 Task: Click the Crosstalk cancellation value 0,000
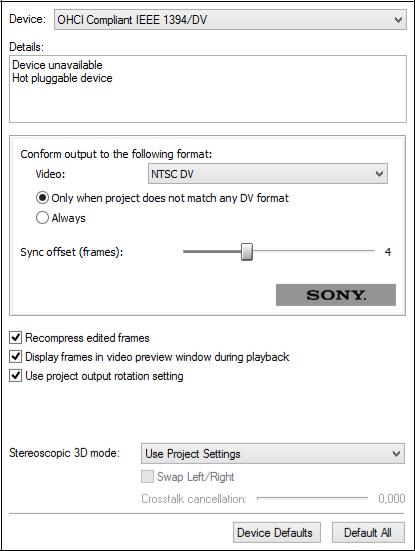pyautogui.click(x=392, y=498)
